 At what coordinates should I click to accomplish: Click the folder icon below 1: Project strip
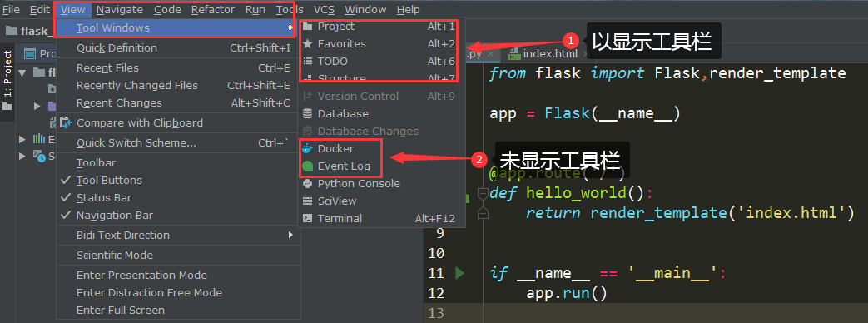[x=7, y=107]
